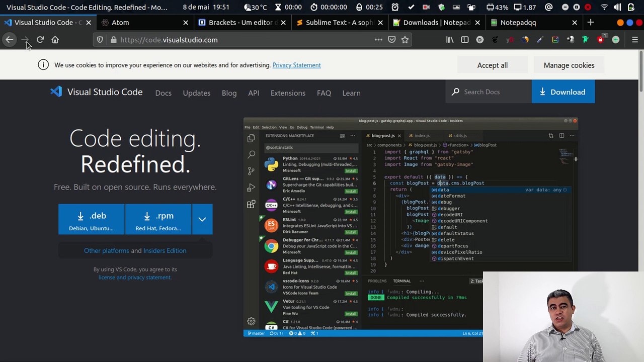The height and width of the screenshot is (362, 644).
Task: Bookmark this page with star icon
Action: point(405,40)
